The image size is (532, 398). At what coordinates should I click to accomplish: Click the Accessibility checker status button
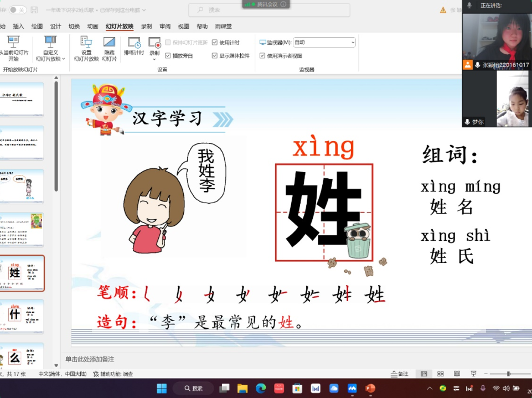point(113,374)
